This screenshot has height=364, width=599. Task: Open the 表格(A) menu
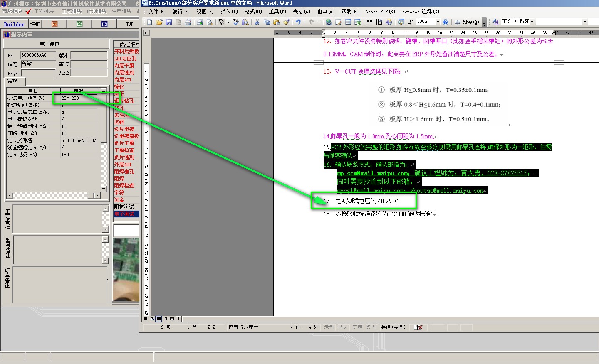coord(302,12)
